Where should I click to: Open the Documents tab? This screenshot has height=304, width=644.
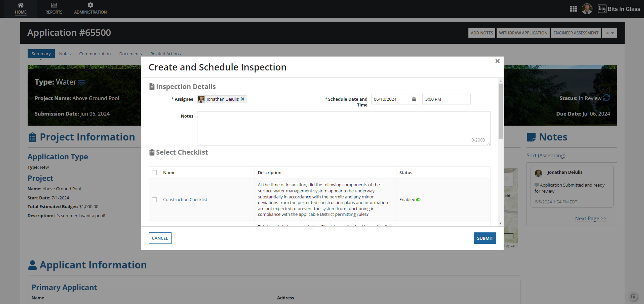(130, 54)
